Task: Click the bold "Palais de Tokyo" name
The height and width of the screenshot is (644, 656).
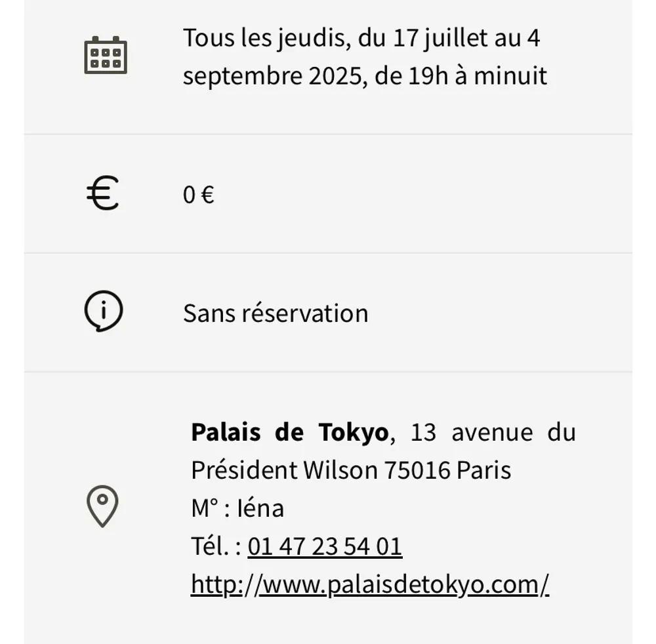Action: (289, 432)
